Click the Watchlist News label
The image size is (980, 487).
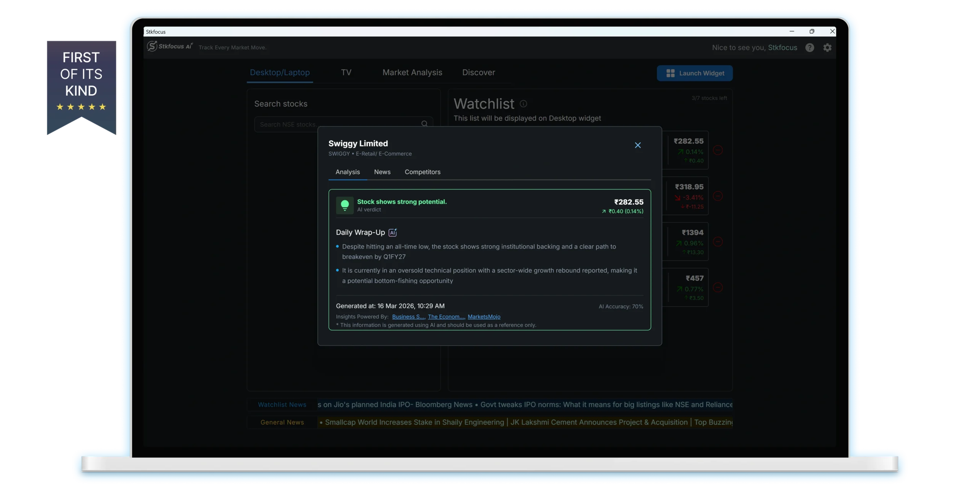[x=282, y=405]
